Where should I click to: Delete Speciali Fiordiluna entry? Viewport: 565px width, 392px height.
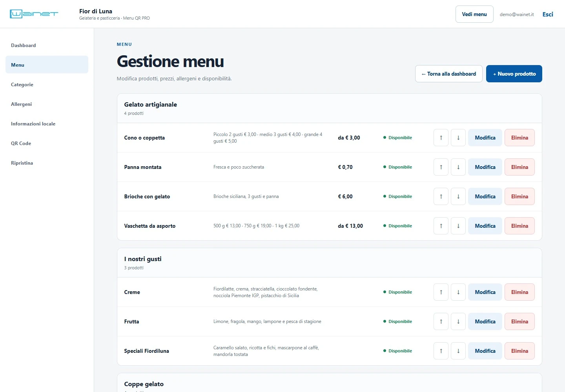(x=519, y=351)
